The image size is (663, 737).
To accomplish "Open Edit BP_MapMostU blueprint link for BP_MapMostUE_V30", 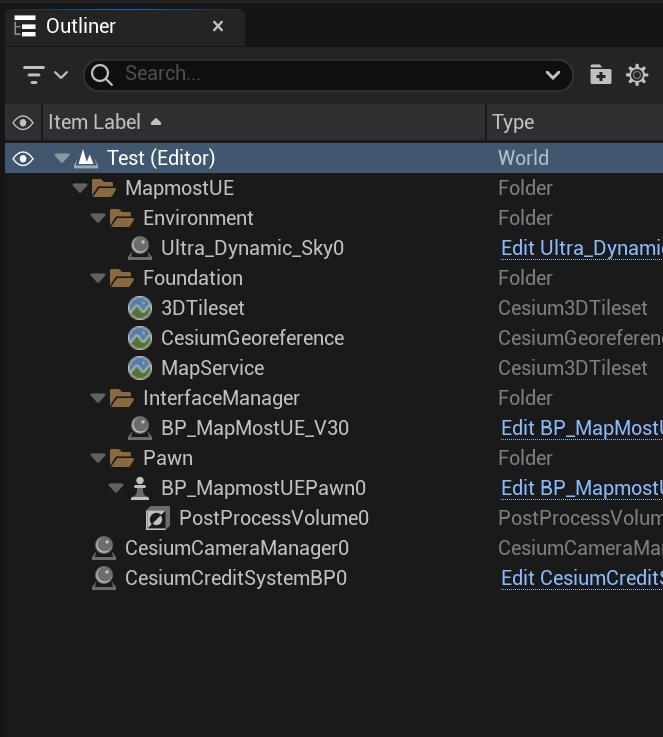I will coord(582,428).
